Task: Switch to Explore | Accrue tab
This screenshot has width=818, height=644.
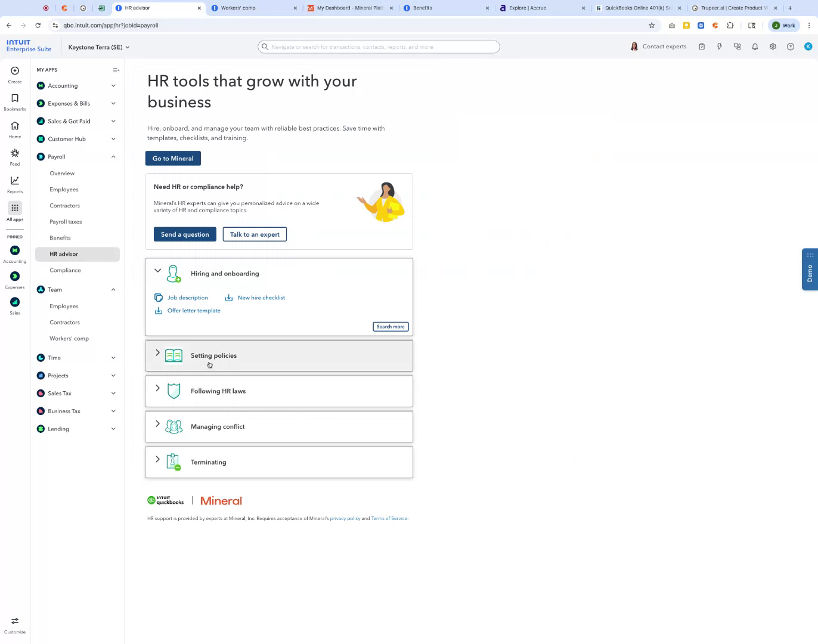Action: pyautogui.click(x=543, y=8)
